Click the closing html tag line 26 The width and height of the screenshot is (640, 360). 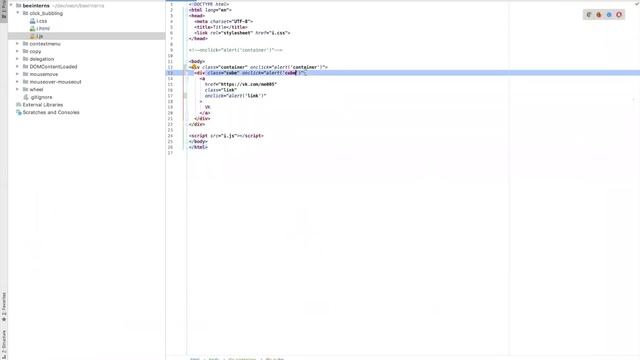[x=198, y=147]
